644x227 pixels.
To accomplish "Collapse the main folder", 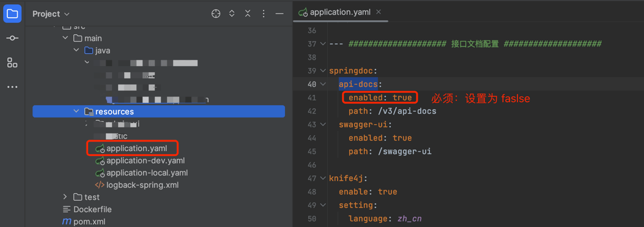I will [65, 39].
